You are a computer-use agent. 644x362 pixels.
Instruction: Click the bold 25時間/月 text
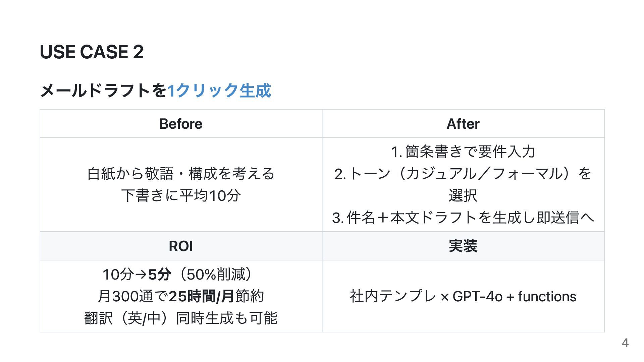[x=201, y=296]
